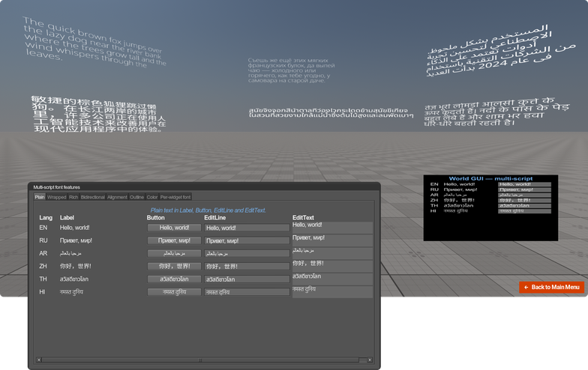The width and height of the screenshot is (588, 370).
Task: Click 'Plain text in Label, Button, EditLine and EditText.' caption
Action: (208, 210)
